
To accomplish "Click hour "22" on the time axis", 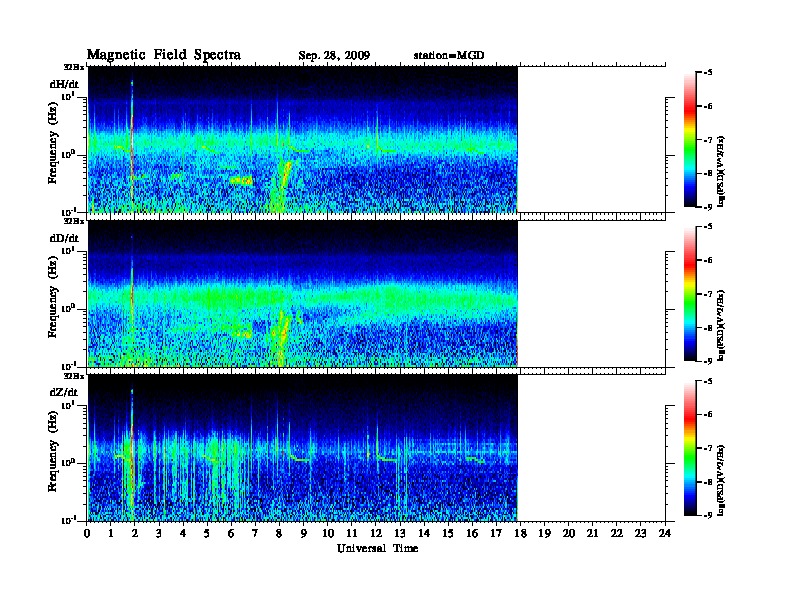I will pos(617,534).
